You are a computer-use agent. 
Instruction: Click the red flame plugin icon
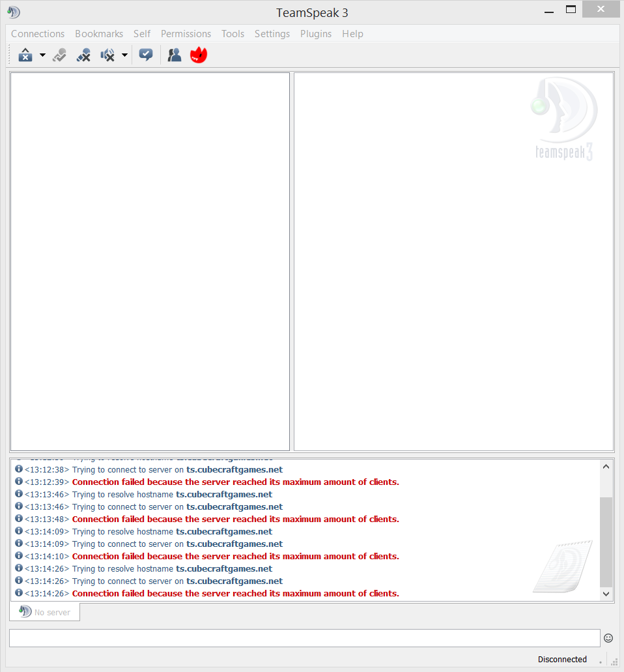coord(198,55)
